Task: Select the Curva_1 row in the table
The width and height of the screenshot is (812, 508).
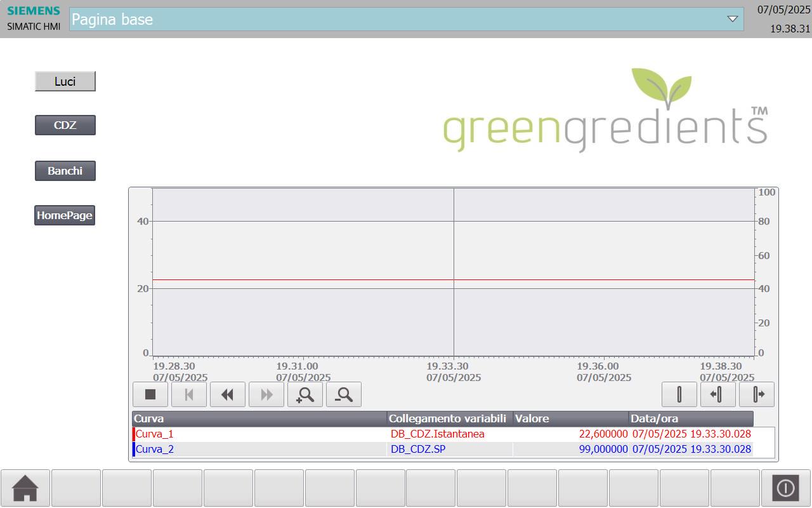Action: tap(443, 434)
